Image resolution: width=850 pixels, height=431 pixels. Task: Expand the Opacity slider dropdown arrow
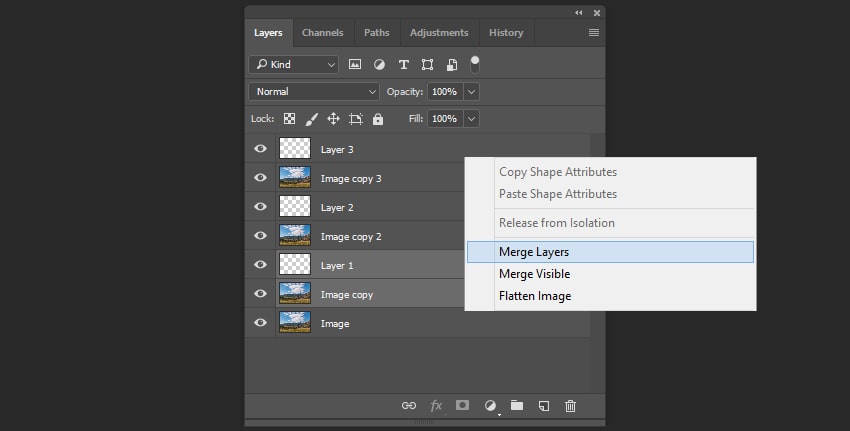pos(472,91)
